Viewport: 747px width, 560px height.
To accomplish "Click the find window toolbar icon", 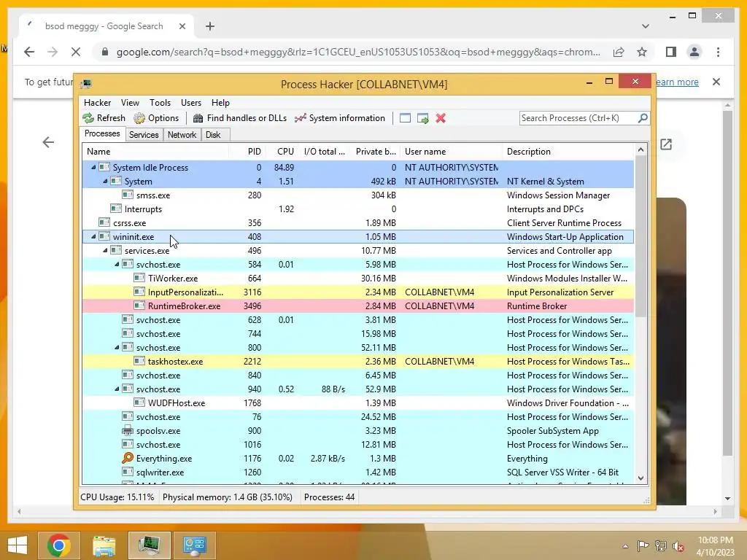I will (x=405, y=118).
